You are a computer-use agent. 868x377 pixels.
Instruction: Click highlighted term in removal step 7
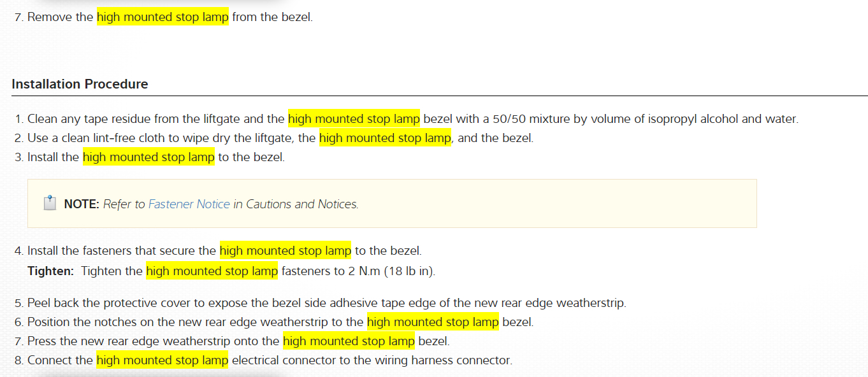pyautogui.click(x=163, y=17)
